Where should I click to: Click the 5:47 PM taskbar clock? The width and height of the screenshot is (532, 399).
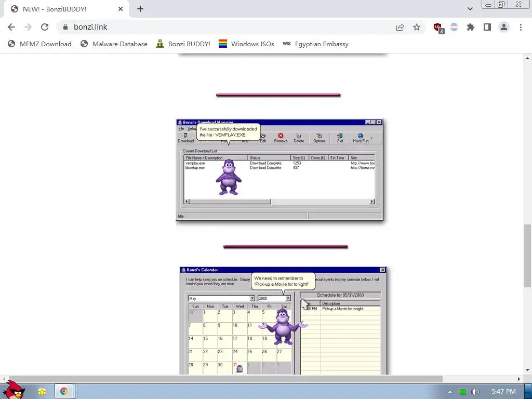pos(503,392)
